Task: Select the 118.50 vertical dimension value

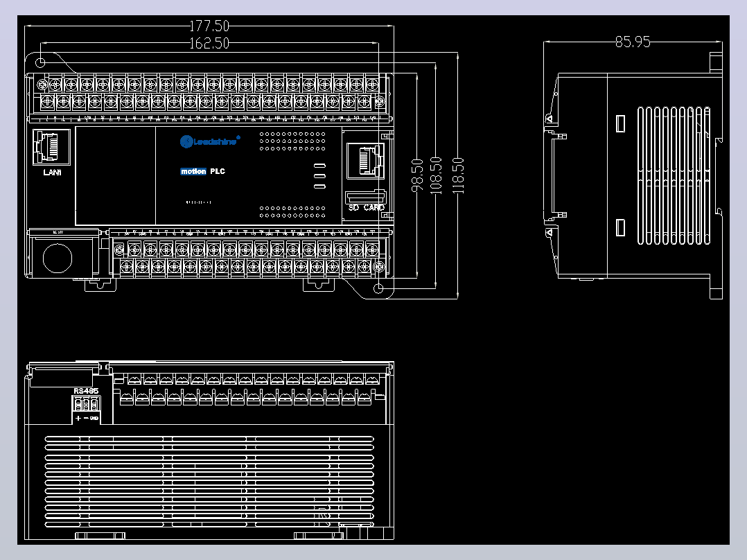Action: 458,175
